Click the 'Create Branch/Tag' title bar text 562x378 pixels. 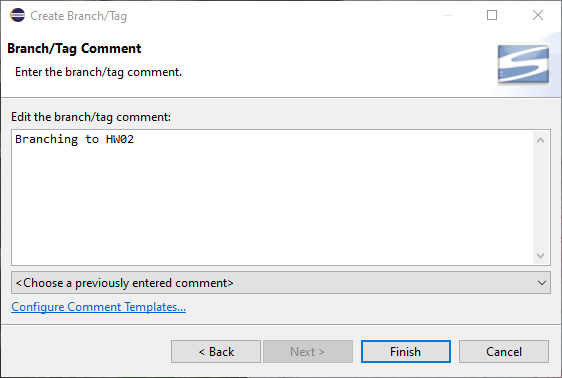[x=78, y=16]
